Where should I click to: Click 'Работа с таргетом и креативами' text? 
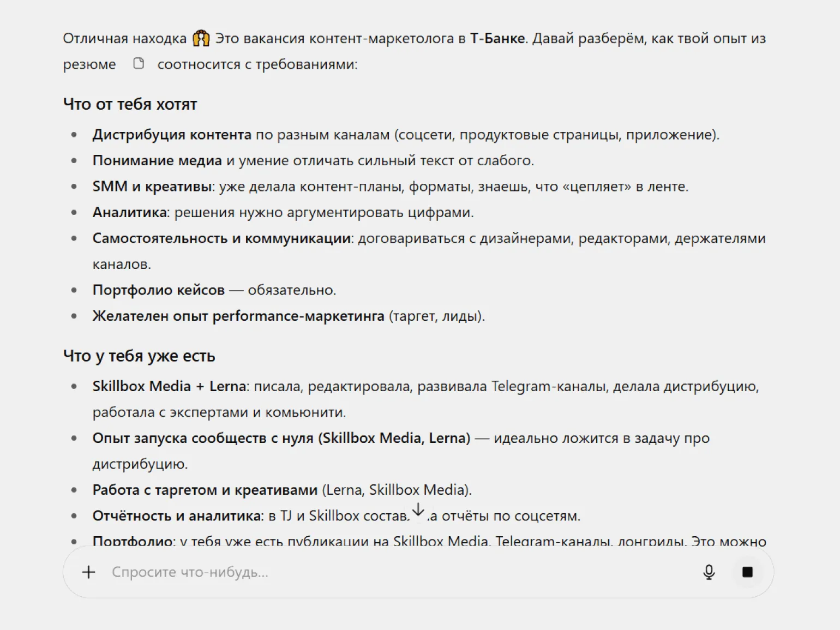tap(205, 490)
